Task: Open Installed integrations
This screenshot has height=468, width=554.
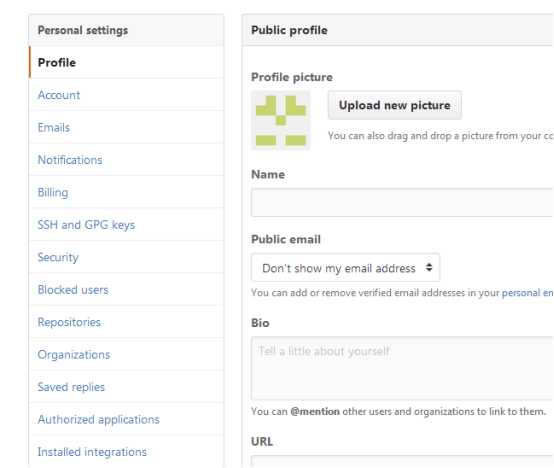Action: coord(126,452)
